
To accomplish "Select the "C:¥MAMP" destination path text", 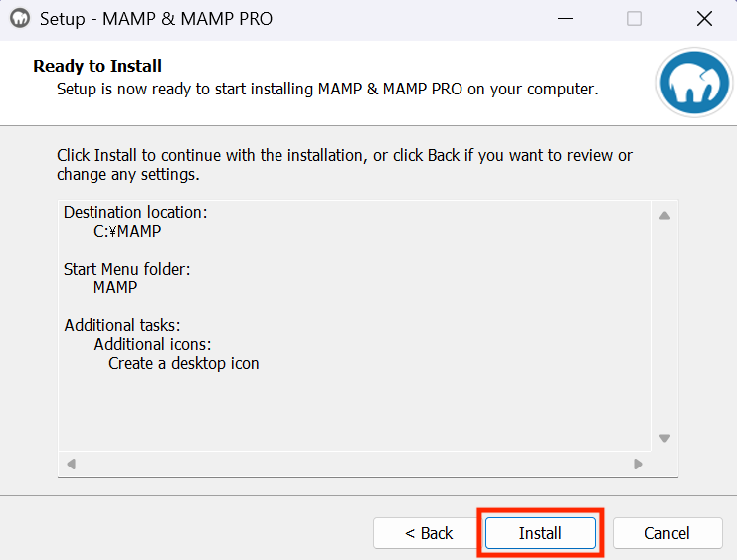I will coord(127,232).
